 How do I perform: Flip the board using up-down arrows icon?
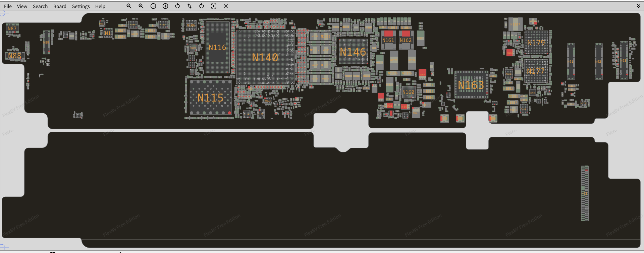[190, 6]
